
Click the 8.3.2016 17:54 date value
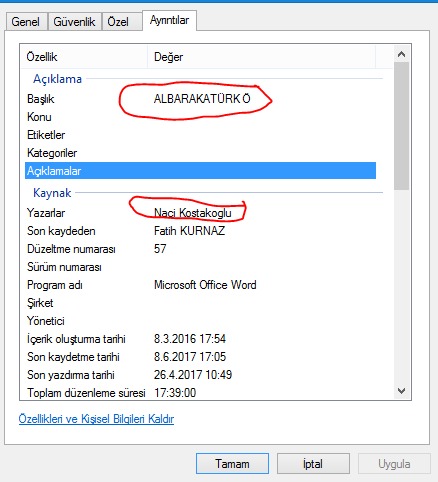(190, 339)
